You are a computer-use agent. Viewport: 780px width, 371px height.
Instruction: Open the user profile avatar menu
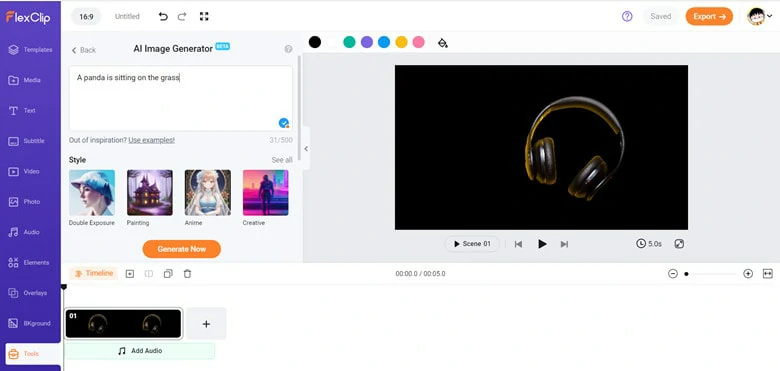(x=759, y=16)
